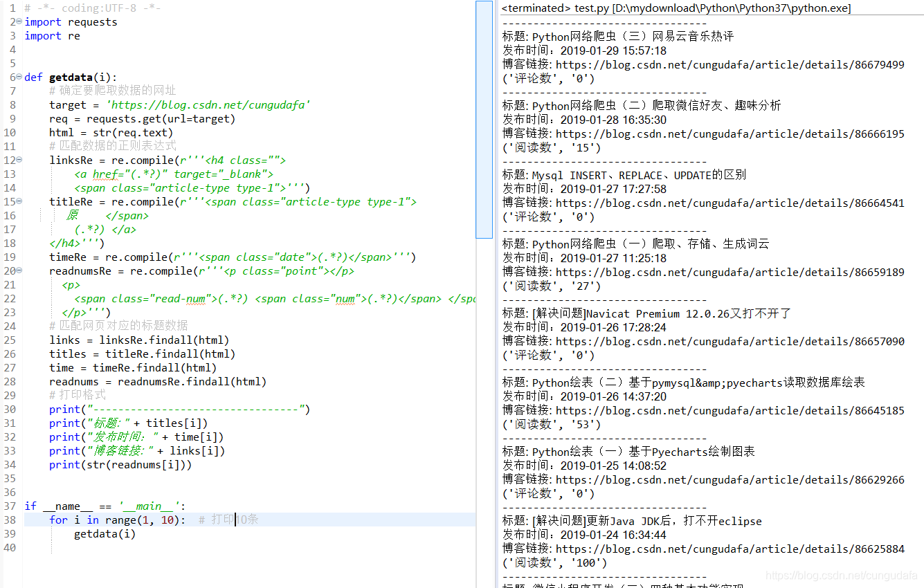The width and height of the screenshot is (924, 588).
Task: Click the target URL string 'https://blog.csdn.net/cungudafa'
Action: [208, 105]
